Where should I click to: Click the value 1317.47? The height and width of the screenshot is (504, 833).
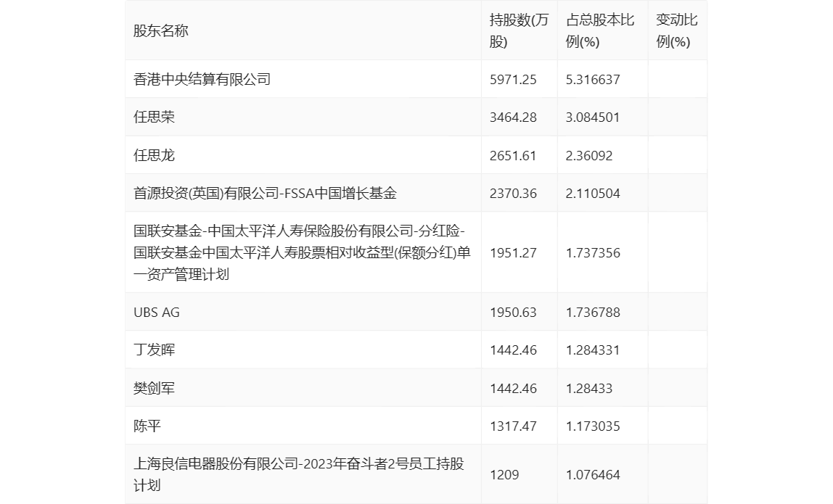point(513,426)
